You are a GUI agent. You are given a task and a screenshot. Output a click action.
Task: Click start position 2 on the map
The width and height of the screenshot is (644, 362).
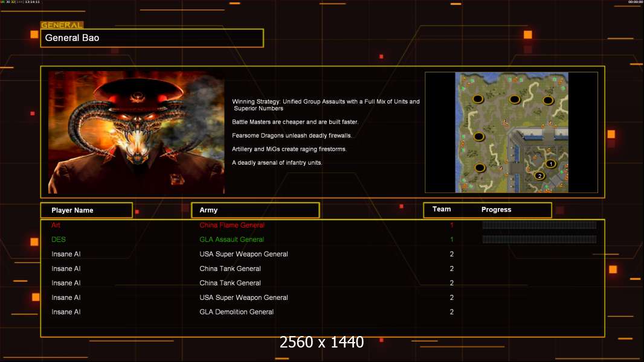[x=539, y=176]
